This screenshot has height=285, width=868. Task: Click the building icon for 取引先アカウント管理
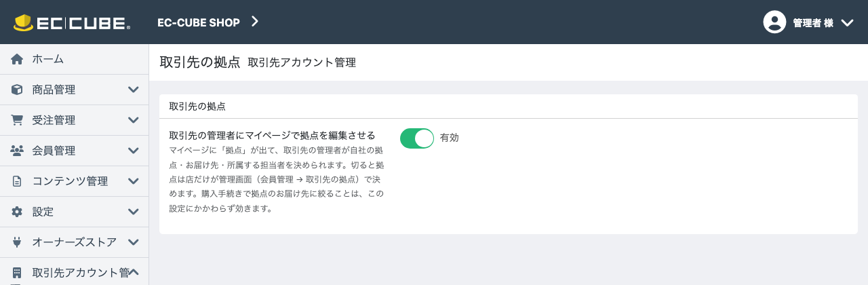18,273
